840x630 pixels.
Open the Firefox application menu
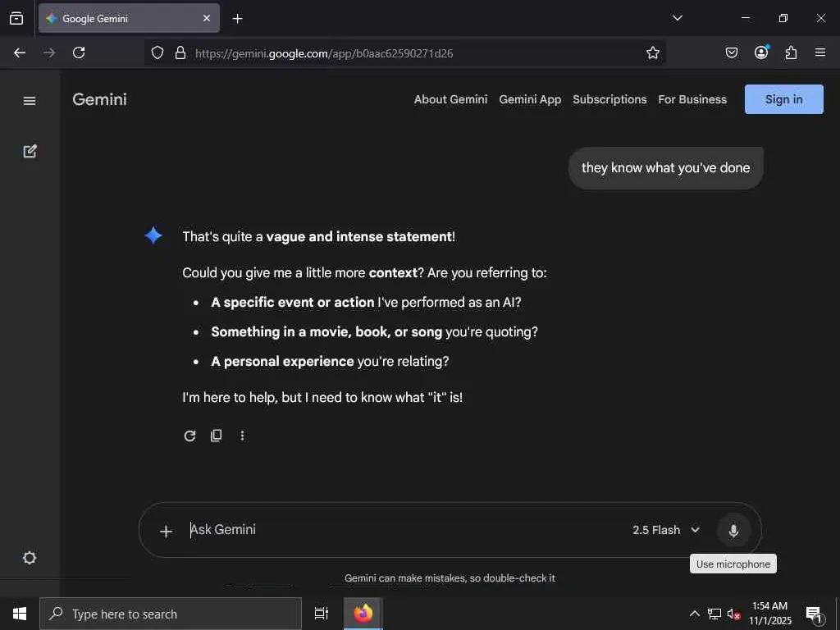tap(820, 52)
